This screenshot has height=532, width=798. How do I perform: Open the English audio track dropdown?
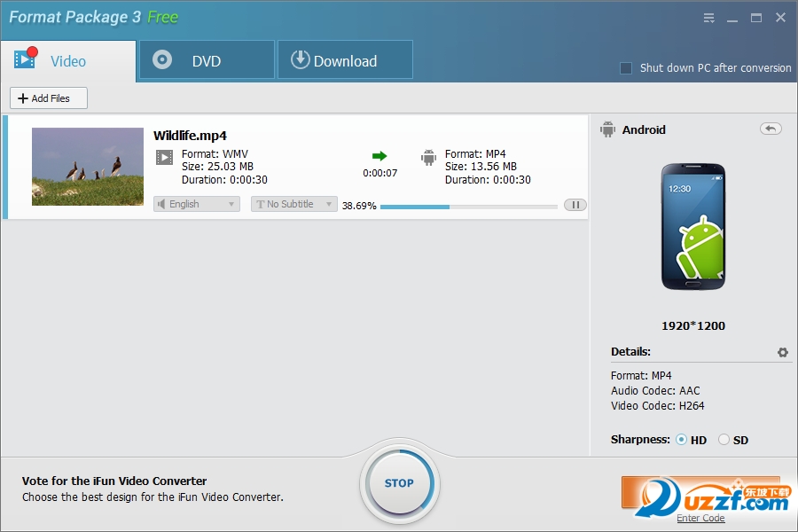pos(196,204)
